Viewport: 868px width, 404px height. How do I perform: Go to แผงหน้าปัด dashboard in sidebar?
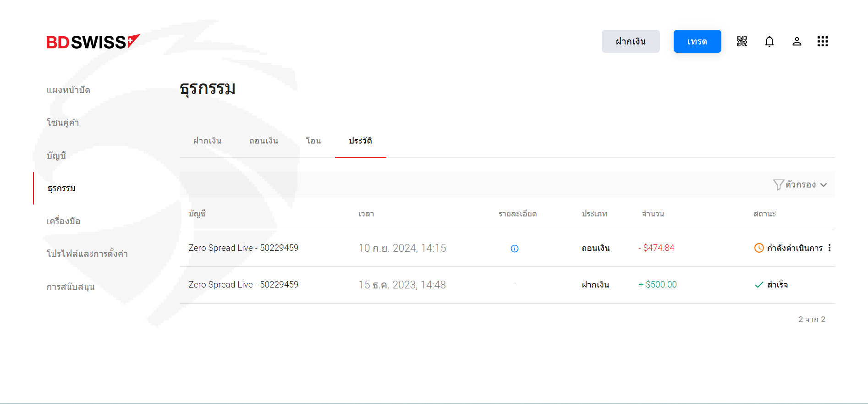click(x=68, y=90)
